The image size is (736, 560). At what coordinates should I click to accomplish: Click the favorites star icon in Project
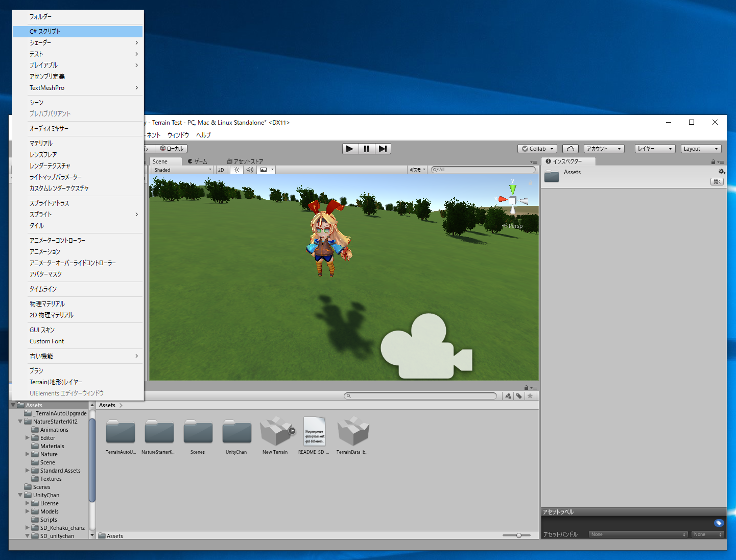coord(530,396)
